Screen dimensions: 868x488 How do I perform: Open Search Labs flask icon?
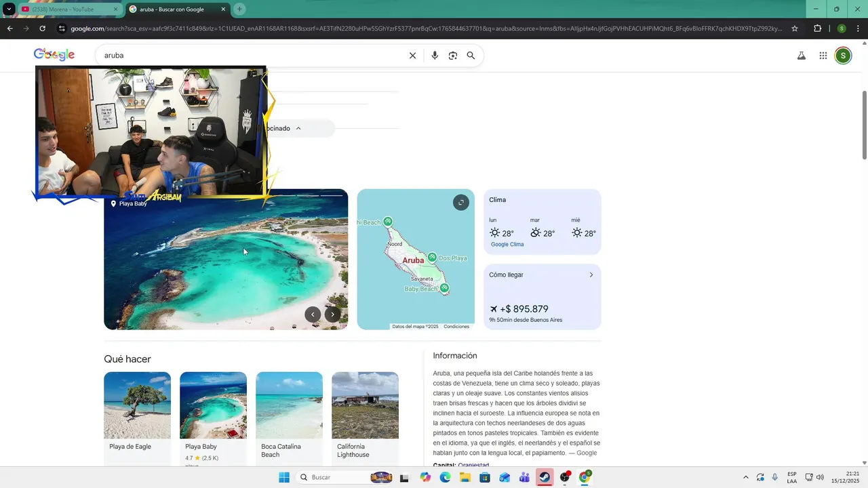pyautogui.click(x=801, y=56)
